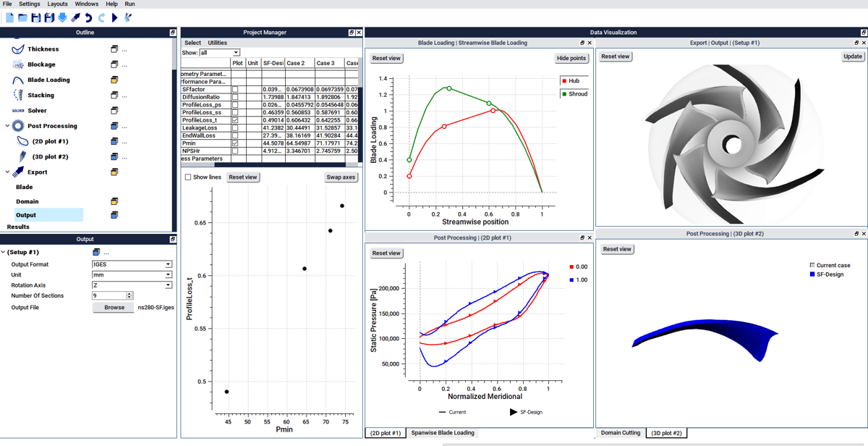The height and width of the screenshot is (446, 868).
Task: Enable the Plot checkbox for LeakageLoss
Action: point(235,128)
